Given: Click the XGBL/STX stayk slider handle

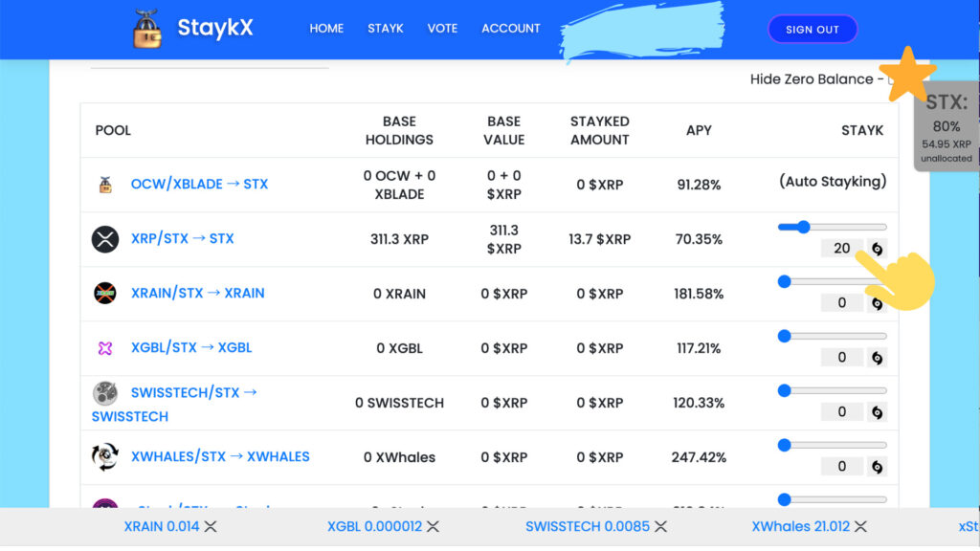Looking at the screenshot, I should click(x=785, y=336).
